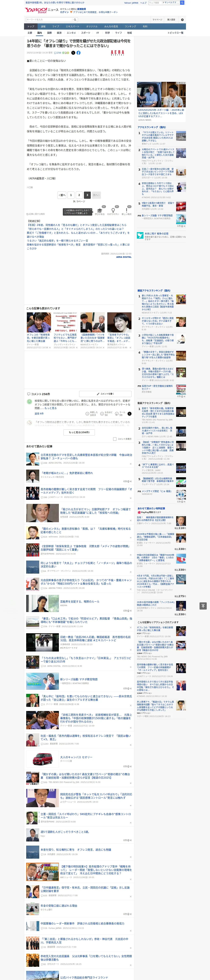Click the ログイン link
This screenshot has height=980, width=210.
click(64, 12)
